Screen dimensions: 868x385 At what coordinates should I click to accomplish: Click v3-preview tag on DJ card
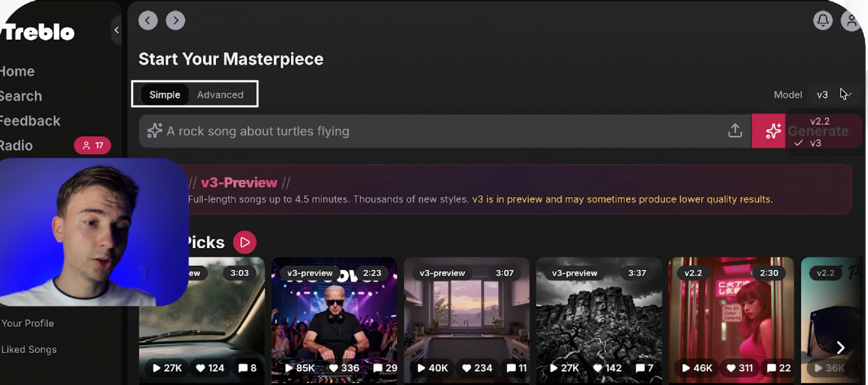310,273
